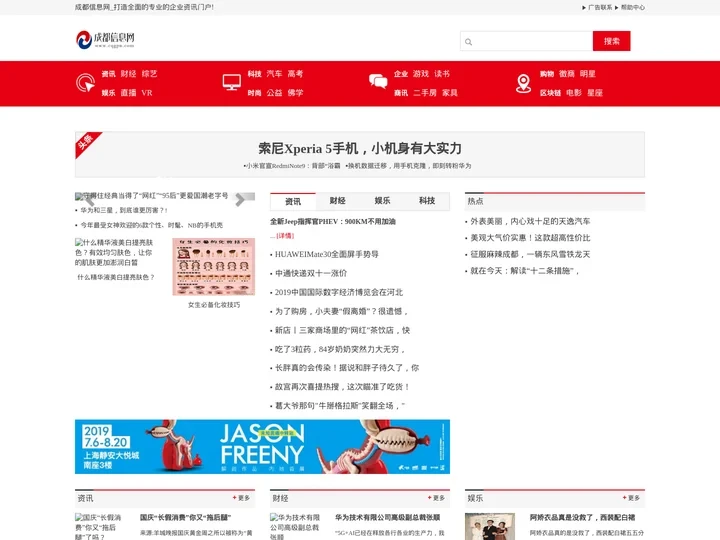Click the red 头条 corner ribbon
This screenshot has height=540, width=720.
[87, 143]
